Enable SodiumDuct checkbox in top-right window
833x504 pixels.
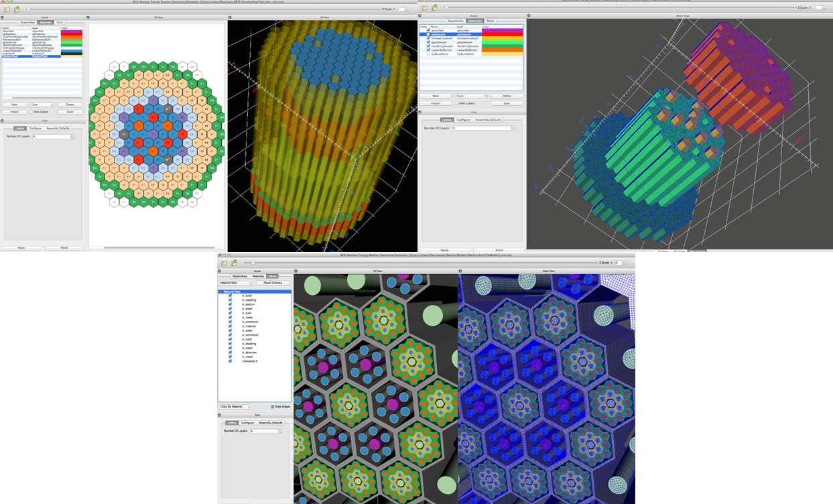pyautogui.click(x=428, y=54)
